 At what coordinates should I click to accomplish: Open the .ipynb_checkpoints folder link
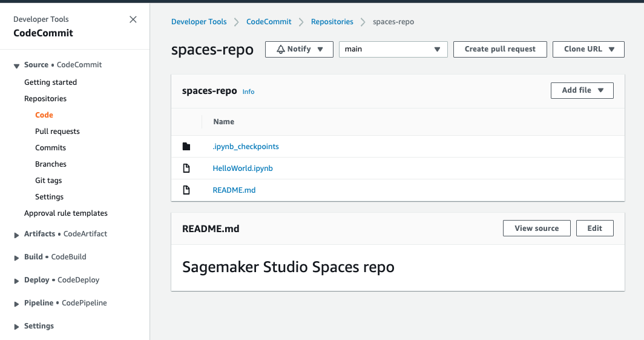[246, 146]
